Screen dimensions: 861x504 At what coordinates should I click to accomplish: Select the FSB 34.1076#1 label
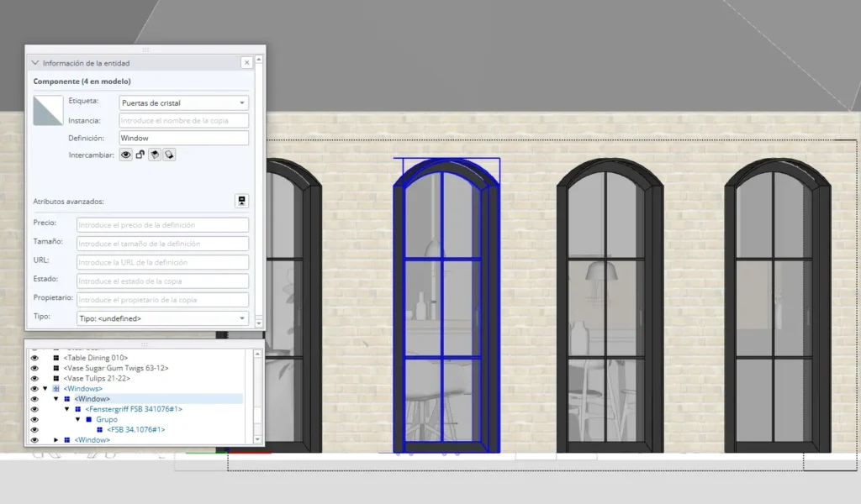pyautogui.click(x=135, y=429)
